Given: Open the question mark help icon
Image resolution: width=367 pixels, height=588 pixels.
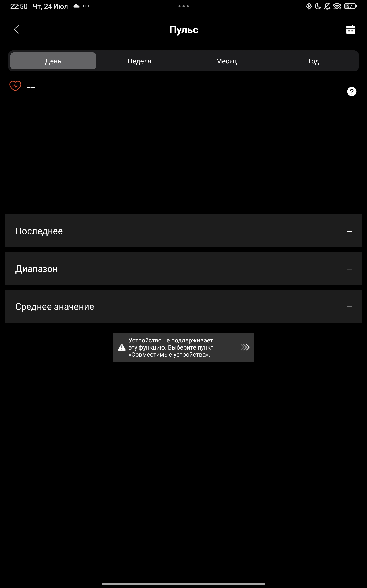Looking at the screenshot, I should [x=352, y=92].
